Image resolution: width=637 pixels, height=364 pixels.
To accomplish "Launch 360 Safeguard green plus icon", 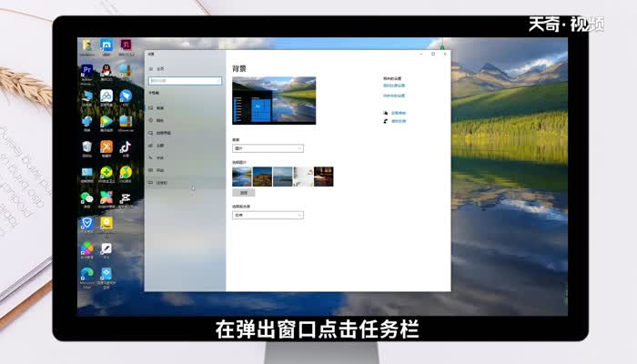I will click(106, 173).
